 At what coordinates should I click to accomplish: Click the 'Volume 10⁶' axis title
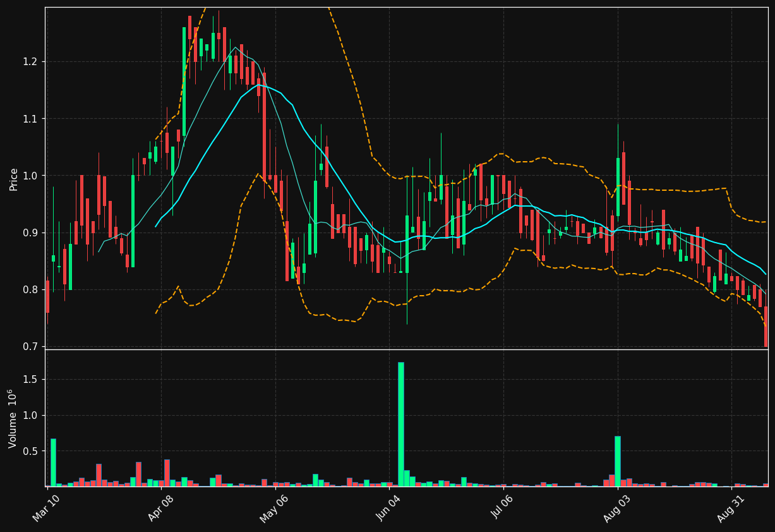click(12, 418)
